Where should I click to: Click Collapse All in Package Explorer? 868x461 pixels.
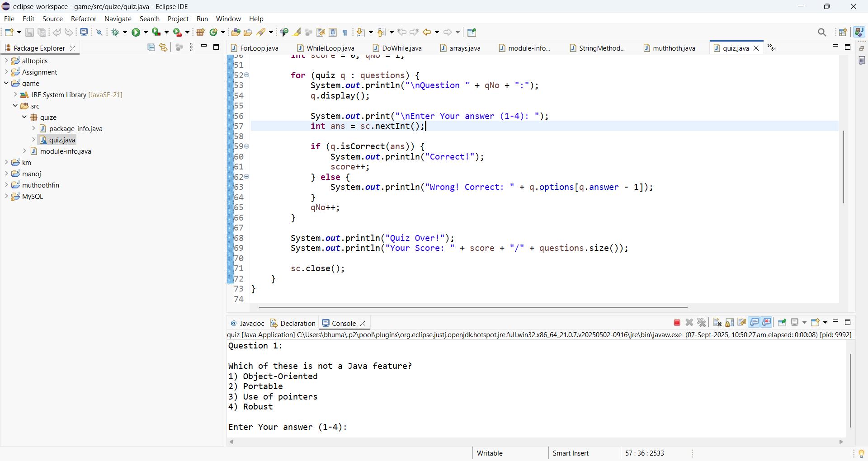tap(151, 47)
